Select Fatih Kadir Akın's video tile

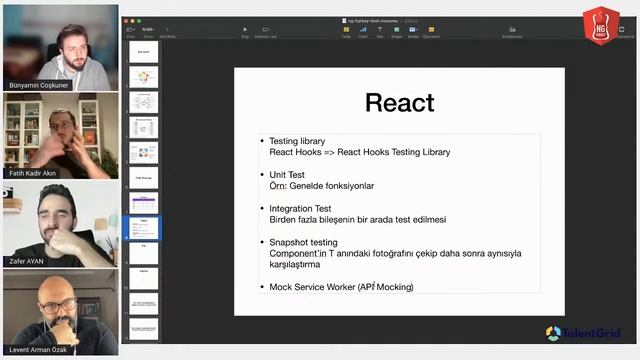point(61,136)
